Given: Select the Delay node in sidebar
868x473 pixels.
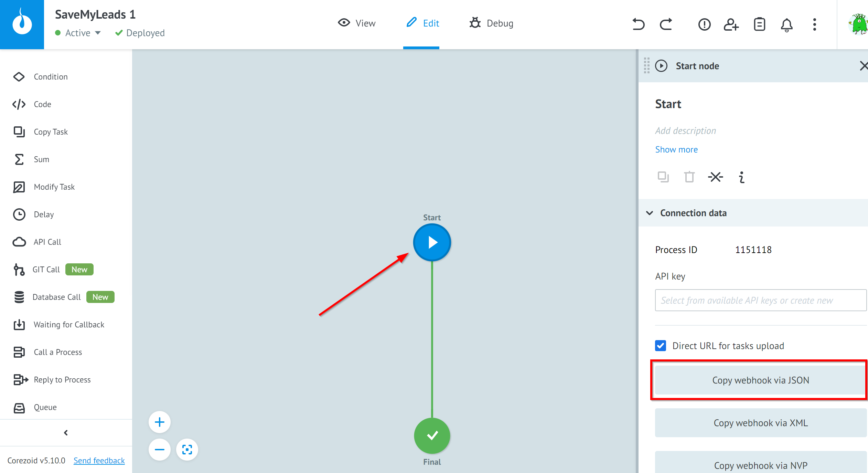Looking at the screenshot, I should (x=44, y=214).
